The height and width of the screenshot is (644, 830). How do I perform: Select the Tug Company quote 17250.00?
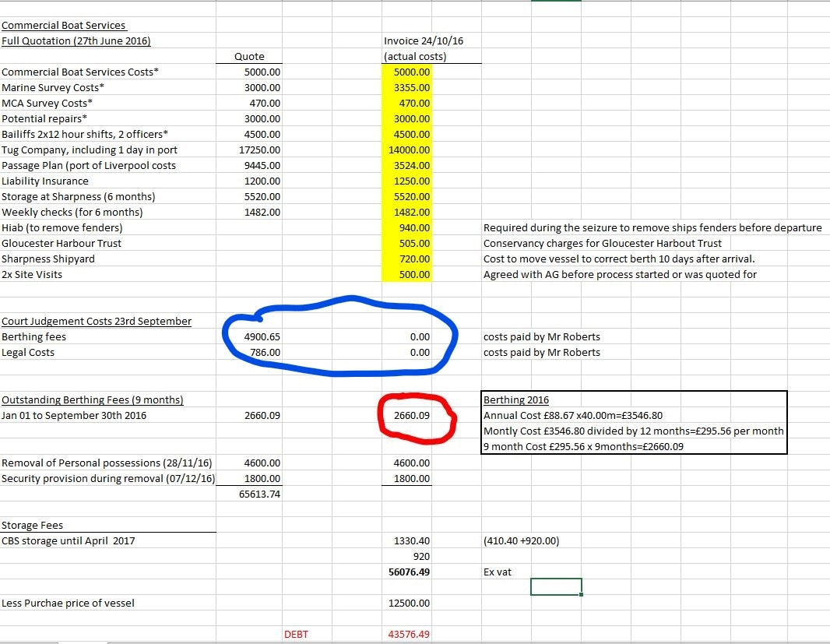[262, 150]
